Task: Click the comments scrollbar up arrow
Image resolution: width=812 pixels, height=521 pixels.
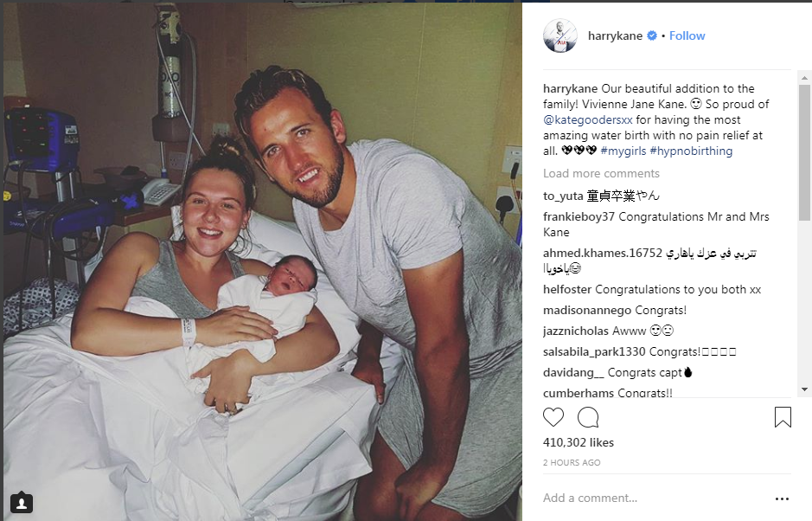Action: pyautogui.click(x=804, y=78)
